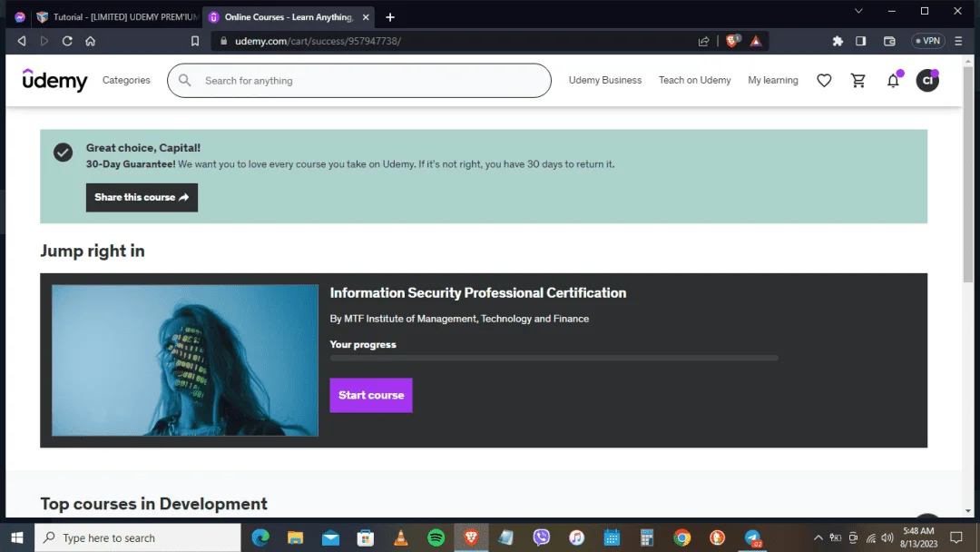Open iTunes from taskbar
This screenshot has height=552, width=980.
[576, 537]
